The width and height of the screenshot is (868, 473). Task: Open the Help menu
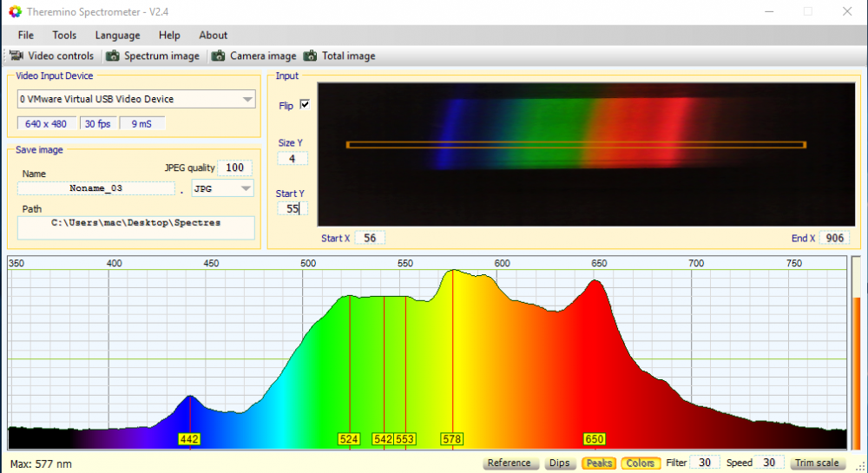169,36
